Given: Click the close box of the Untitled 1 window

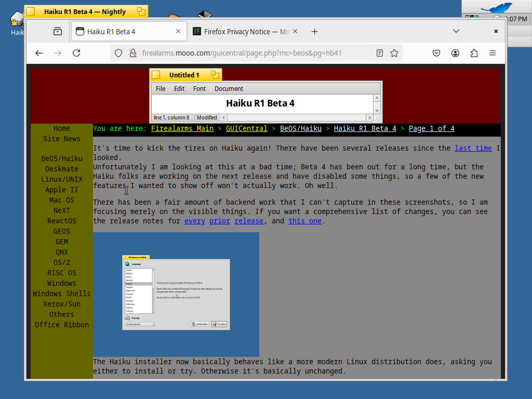Looking at the screenshot, I should pyautogui.click(x=156, y=75).
